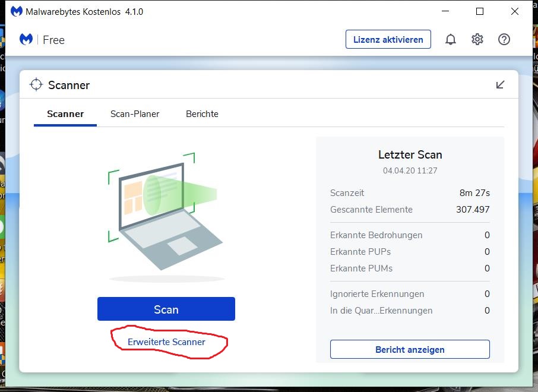Click Bericht anzeigen button

pos(410,349)
